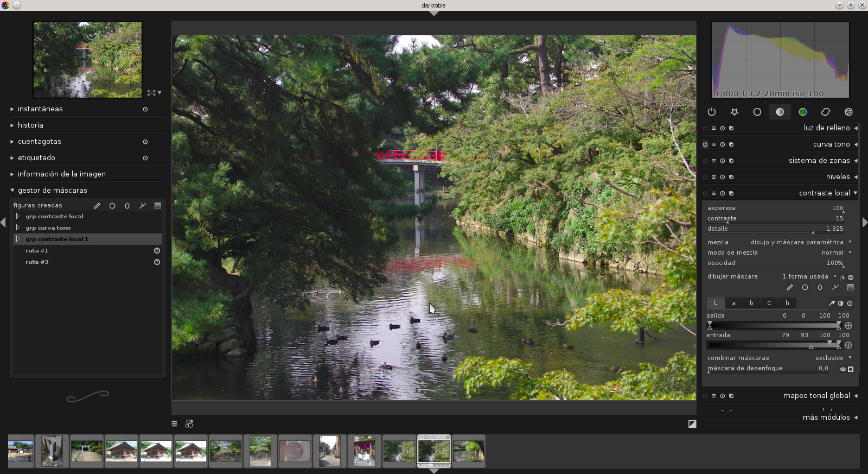This screenshot has width=868, height=474.
Task: Switch to the 'b' channel tab
Action: pos(751,303)
